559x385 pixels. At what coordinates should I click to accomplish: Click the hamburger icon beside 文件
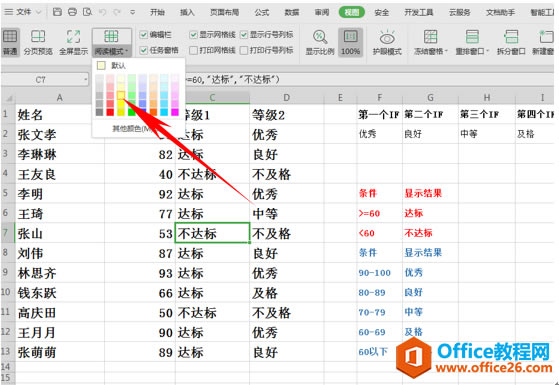[8, 12]
